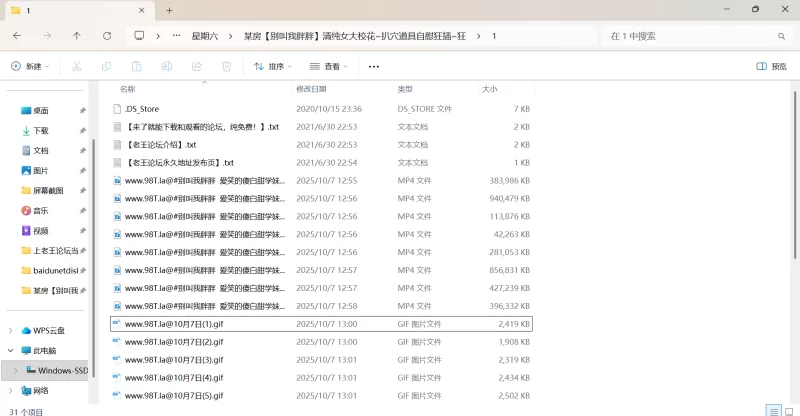The height and width of the screenshot is (416, 800).
Task: Toggle the 详细信息 details pane
Action: 775,66
